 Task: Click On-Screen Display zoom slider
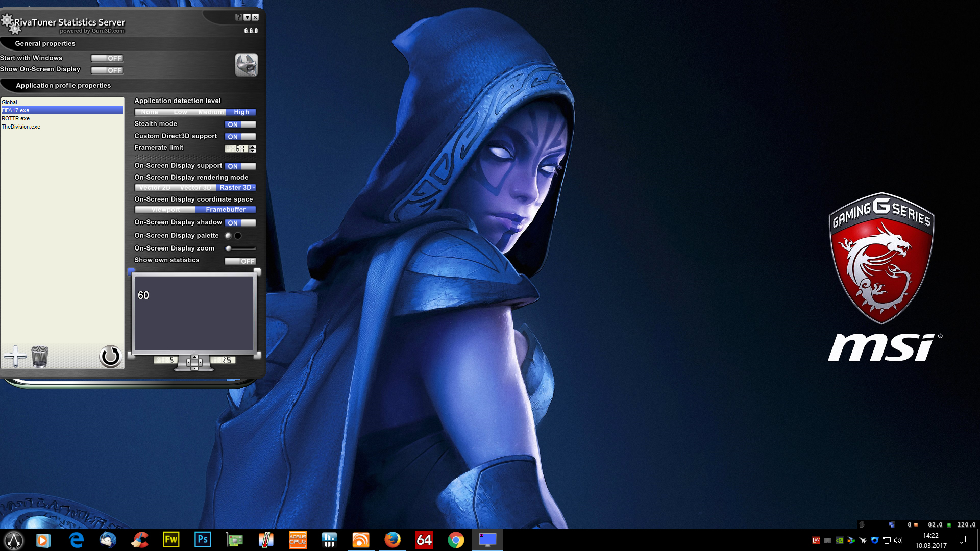pyautogui.click(x=241, y=248)
